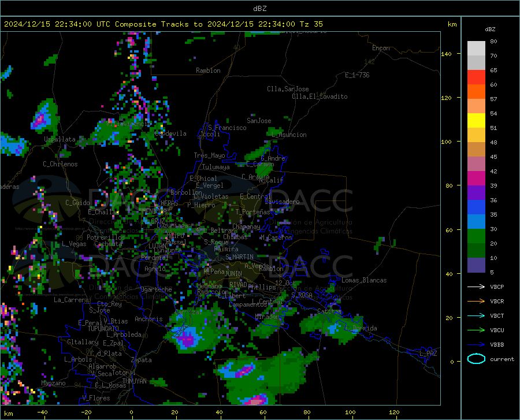Click the 'S_MARTIN' map label
The image size is (520, 420).
[x=239, y=257]
